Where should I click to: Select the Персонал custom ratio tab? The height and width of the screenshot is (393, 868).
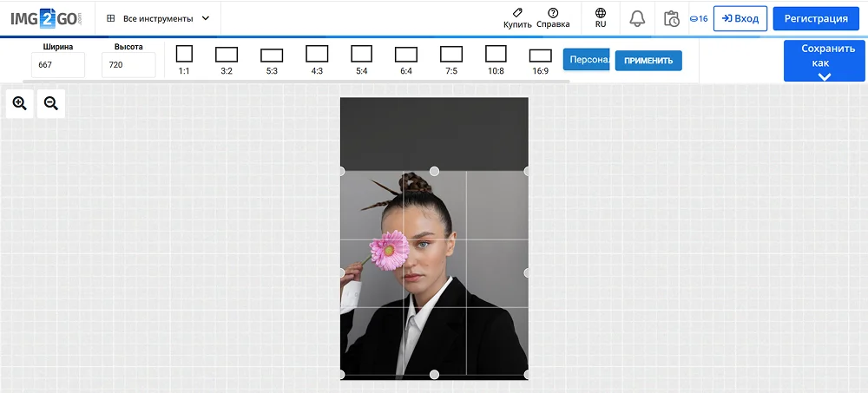587,60
